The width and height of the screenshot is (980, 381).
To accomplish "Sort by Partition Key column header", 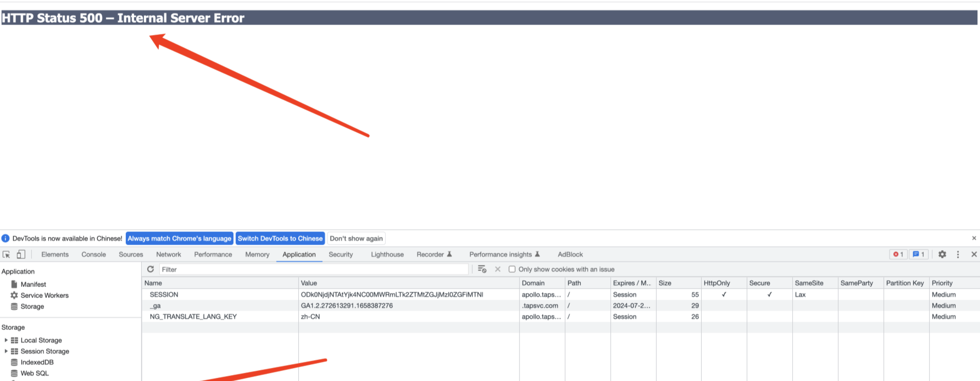I will coord(906,283).
